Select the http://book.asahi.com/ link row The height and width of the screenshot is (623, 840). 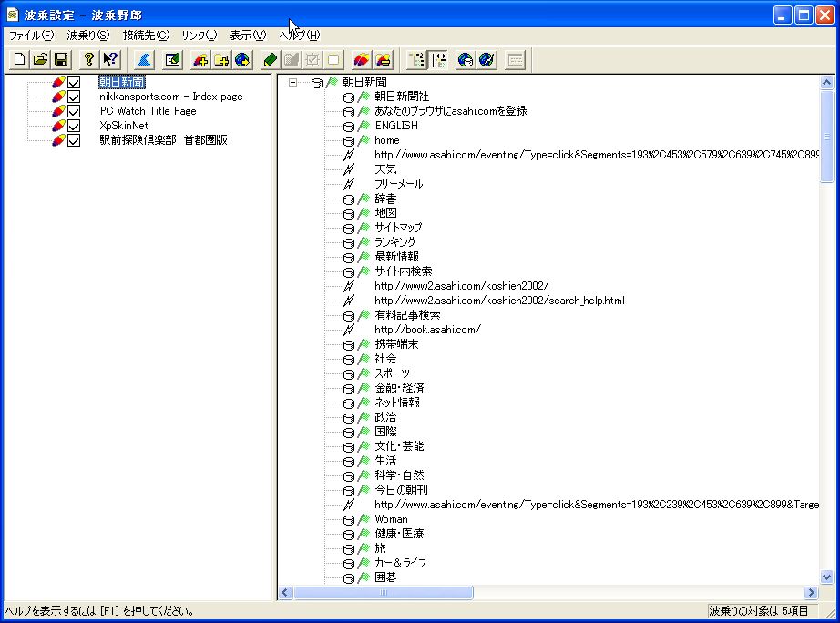(427, 330)
